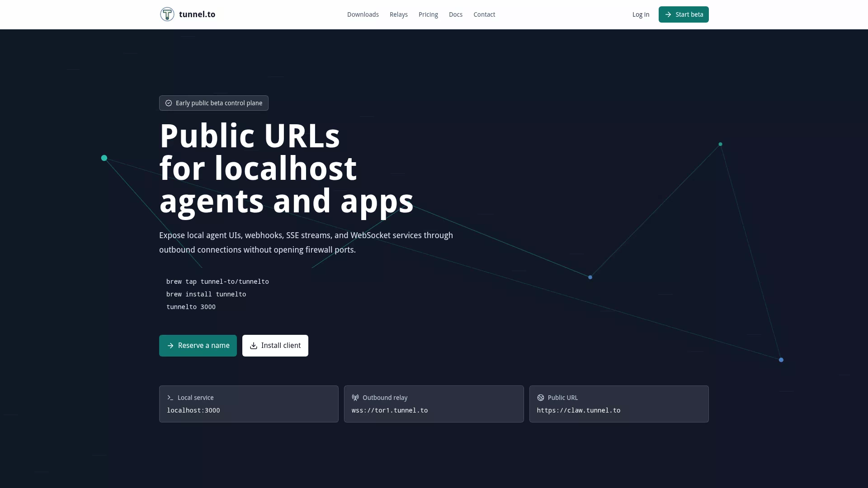Click the globe icon on Public URL
This screenshot has width=868, height=488.
click(541, 398)
